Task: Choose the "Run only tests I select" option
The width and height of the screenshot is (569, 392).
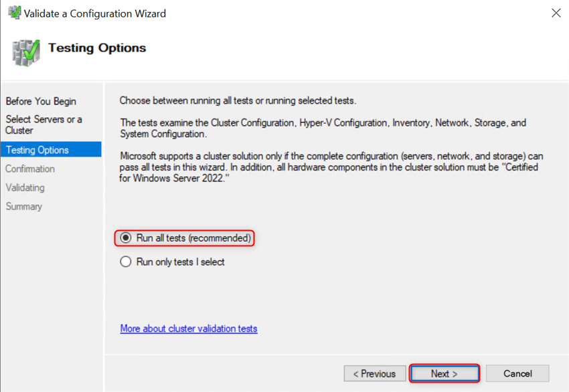Action: point(125,262)
